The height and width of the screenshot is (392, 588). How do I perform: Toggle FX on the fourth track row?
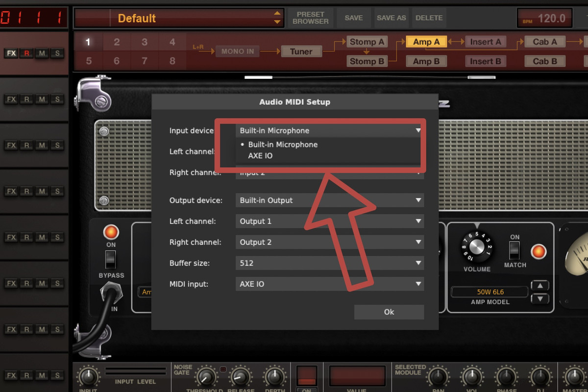(x=11, y=191)
